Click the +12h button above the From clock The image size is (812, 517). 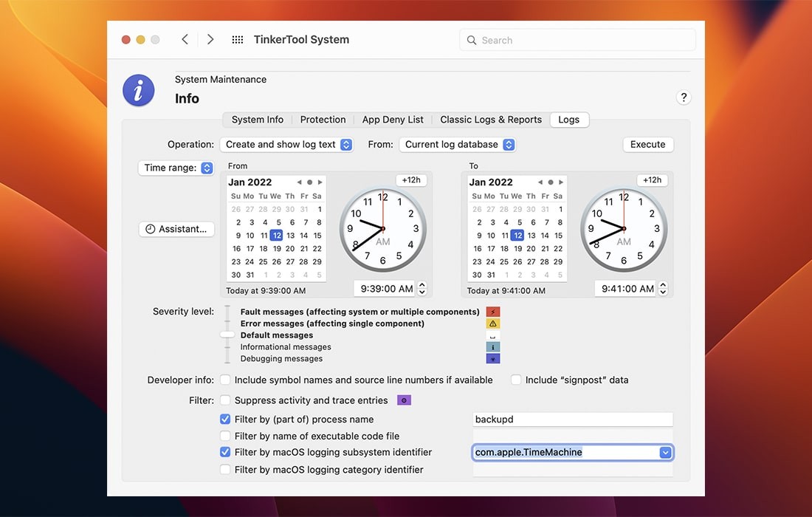[411, 179]
